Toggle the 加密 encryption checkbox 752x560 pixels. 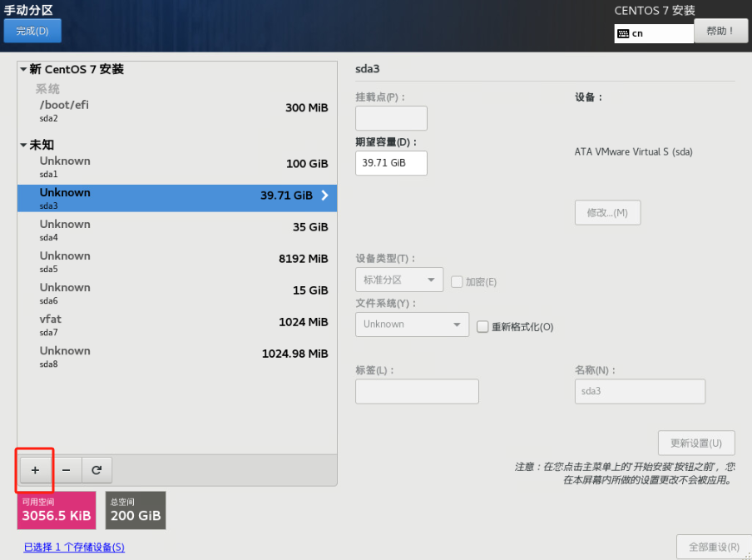pyautogui.click(x=457, y=282)
